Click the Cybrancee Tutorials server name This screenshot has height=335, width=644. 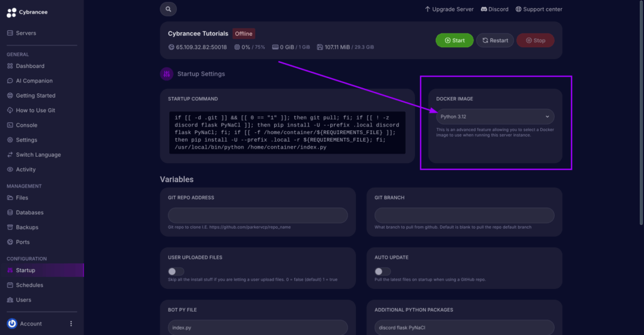tap(198, 34)
